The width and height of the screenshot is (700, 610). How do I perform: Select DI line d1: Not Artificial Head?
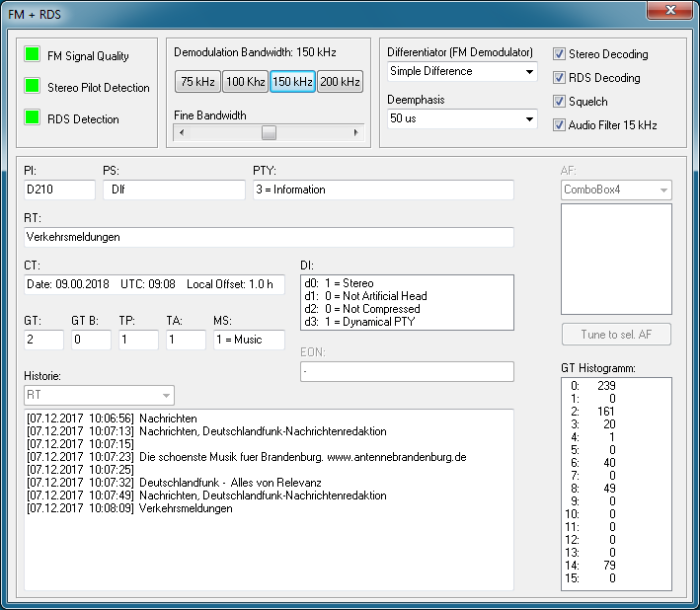(x=407, y=296)
